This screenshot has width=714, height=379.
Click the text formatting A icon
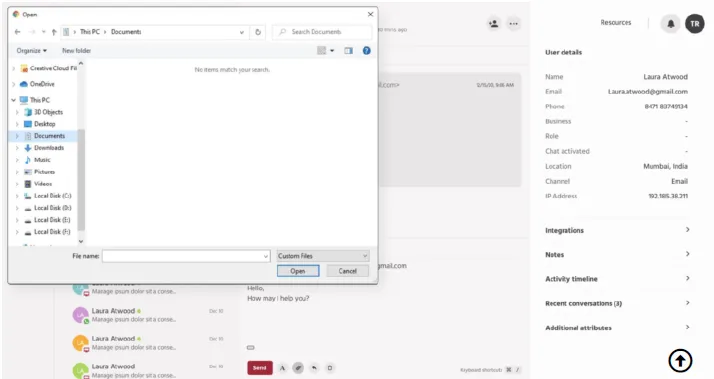click(x=282, y=368)
